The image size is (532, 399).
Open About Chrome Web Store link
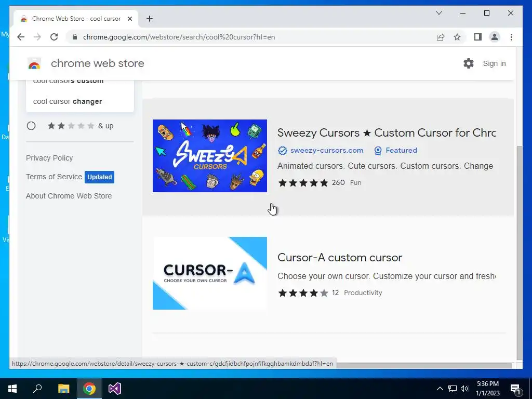coord(69,196)
